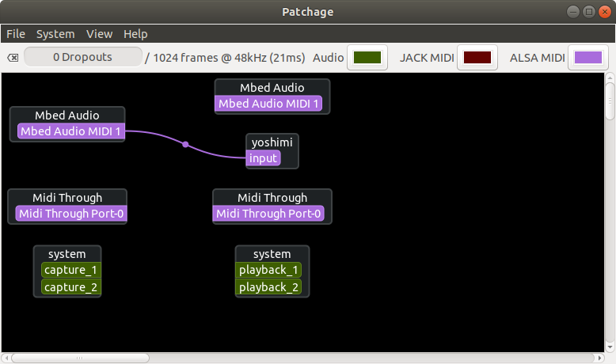Select the playback_1 port
Image resolution: width=616 pixels, height=364 pixels.
(x=268, y=270)
